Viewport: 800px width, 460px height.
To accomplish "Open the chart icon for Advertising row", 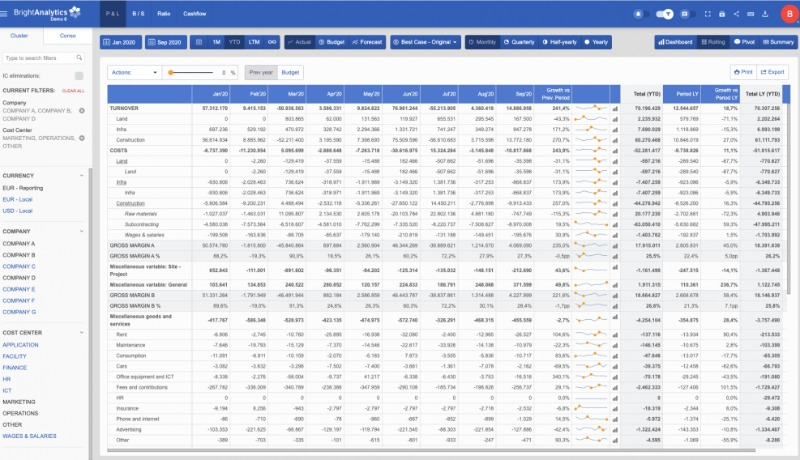I will (615, 430).
